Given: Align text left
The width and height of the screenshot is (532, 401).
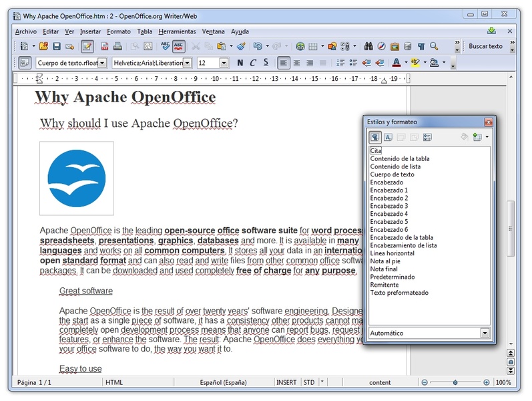Looking at the screenshot, I should pyautogui.click(x=284, y=63).
